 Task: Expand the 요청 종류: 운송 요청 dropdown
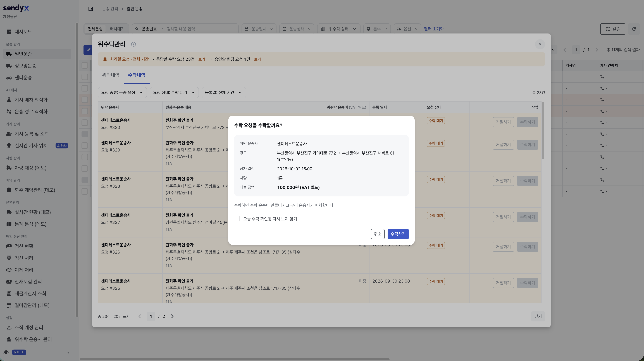tap(122, 92)
